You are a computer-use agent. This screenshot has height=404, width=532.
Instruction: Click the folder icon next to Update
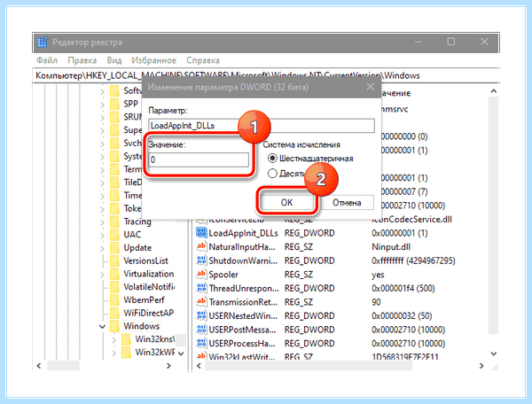(114, 248)
